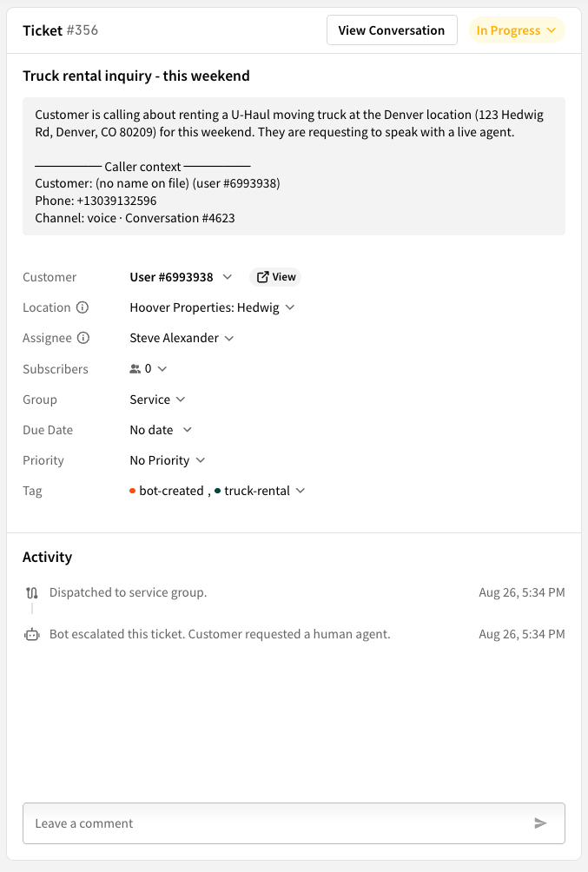Click the dark green truck-rental tag dot
588x872 pixels.
click(x=217, y=491)
